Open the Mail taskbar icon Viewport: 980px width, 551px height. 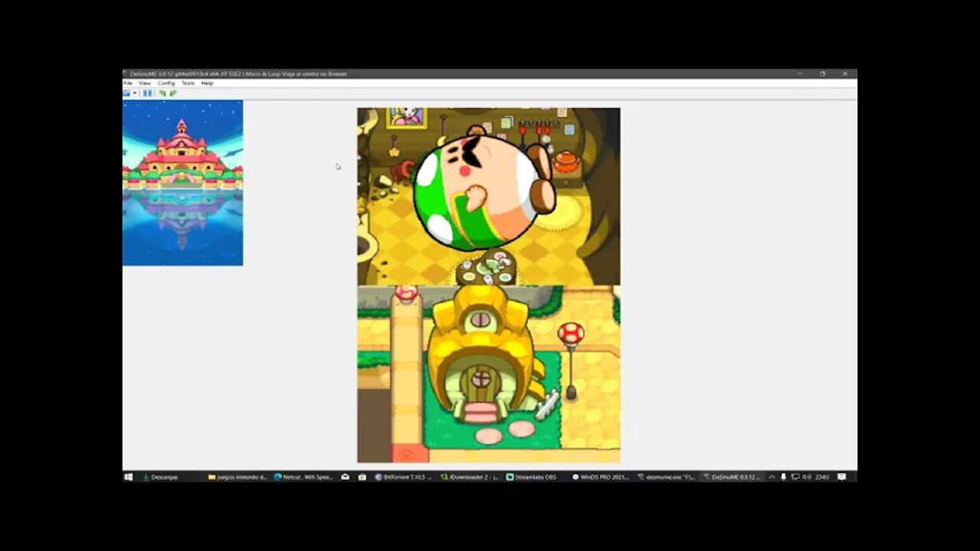[x=345, y=477]
